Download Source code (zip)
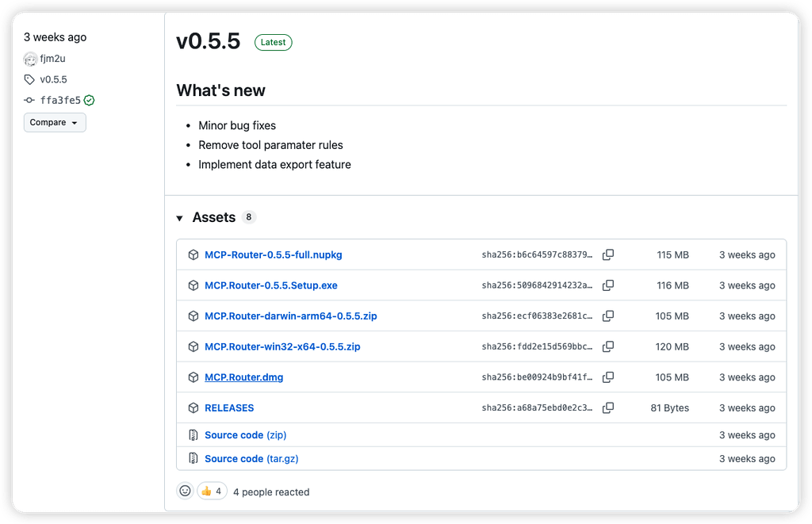The width and height of the screenshot is (812, 524). [x=246, y=435]
